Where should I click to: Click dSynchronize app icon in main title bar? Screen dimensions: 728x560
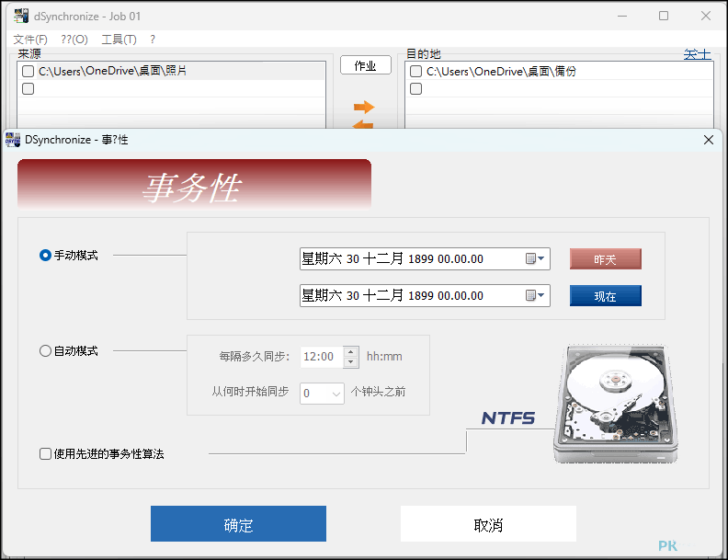(21, 17)
